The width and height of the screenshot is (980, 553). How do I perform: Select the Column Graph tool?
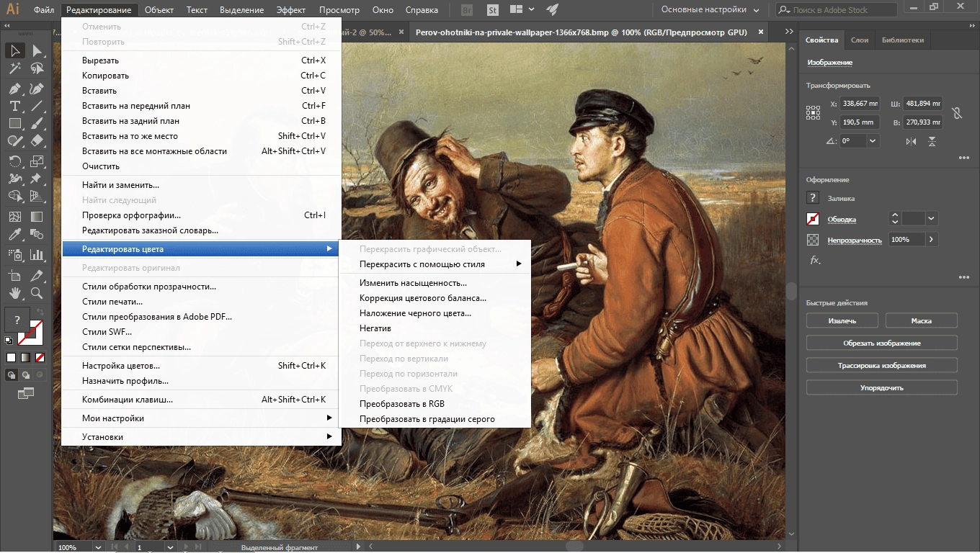pyautogui.click(x=37, y=254)
